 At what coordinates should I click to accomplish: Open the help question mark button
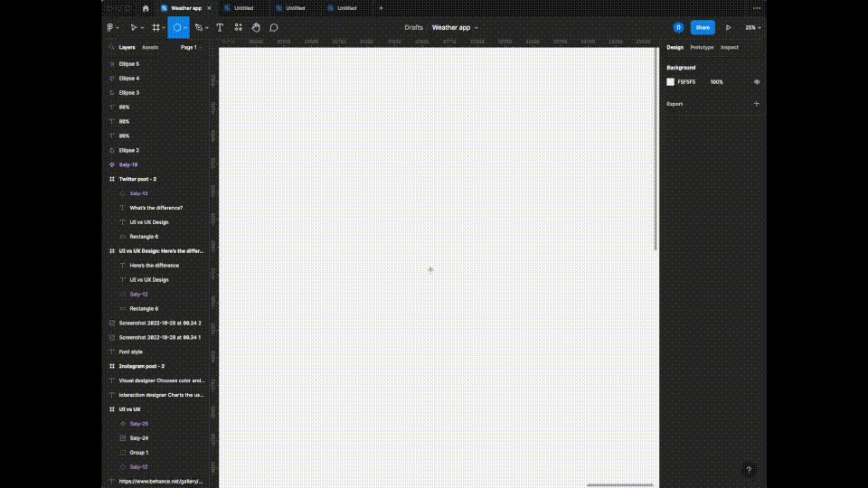pos(749,470)
